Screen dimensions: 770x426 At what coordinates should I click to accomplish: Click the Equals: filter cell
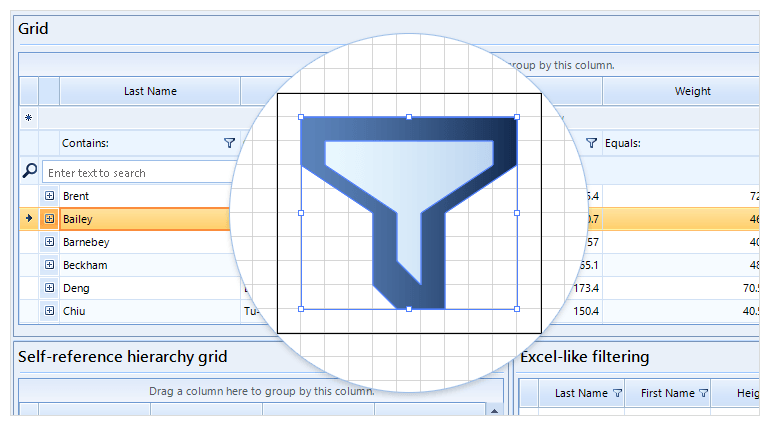681,143
